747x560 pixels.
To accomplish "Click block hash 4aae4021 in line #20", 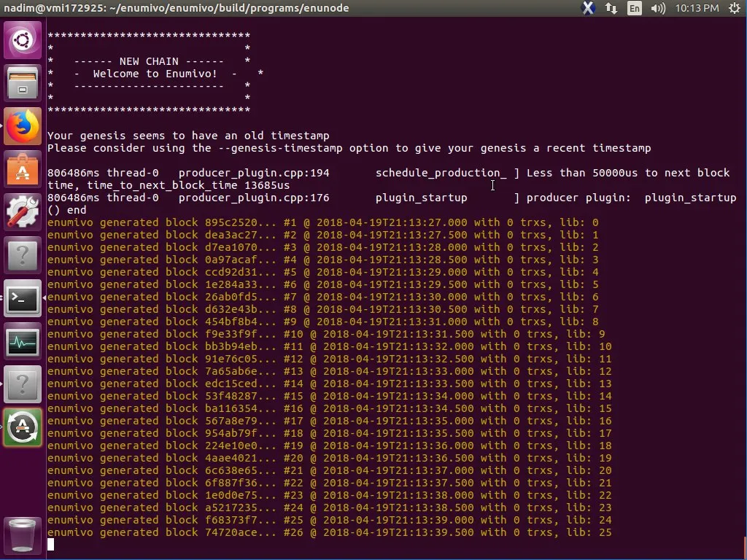I will pyautogui.click(x=231, y=458).
